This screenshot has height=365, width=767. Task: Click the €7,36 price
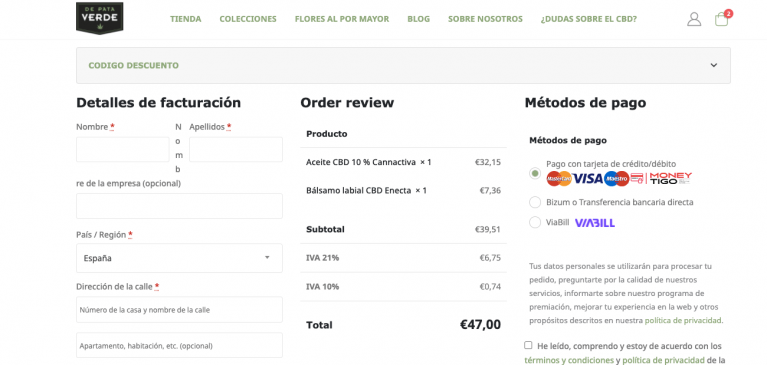pos(490,190)
